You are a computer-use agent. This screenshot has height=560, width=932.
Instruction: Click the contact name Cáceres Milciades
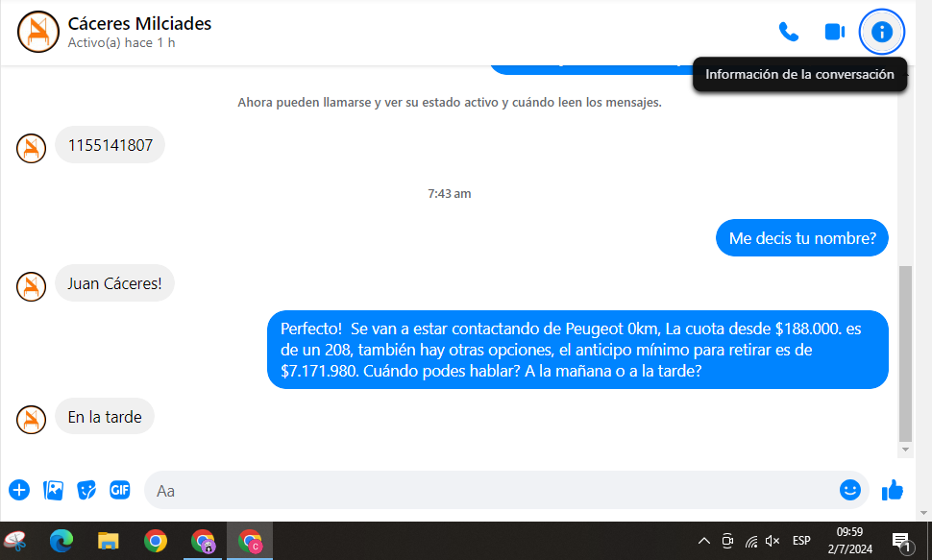[139, 23]
